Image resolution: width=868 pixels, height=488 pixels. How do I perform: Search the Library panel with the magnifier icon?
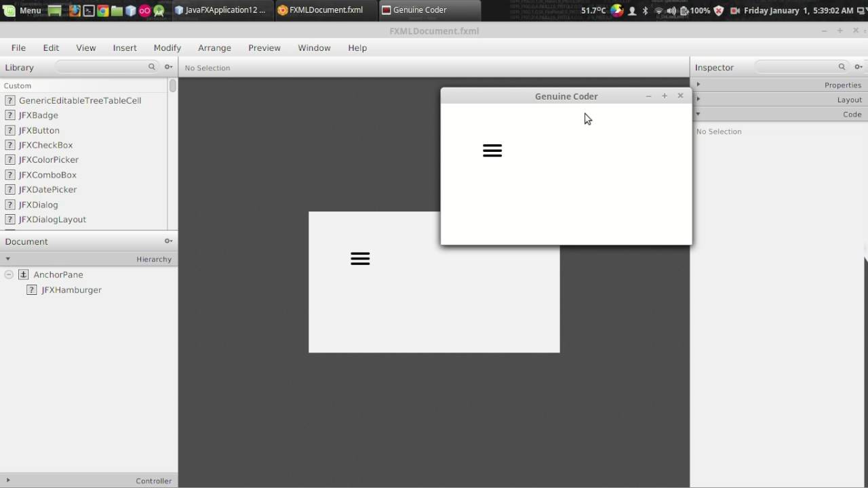[x=152, y=67]
